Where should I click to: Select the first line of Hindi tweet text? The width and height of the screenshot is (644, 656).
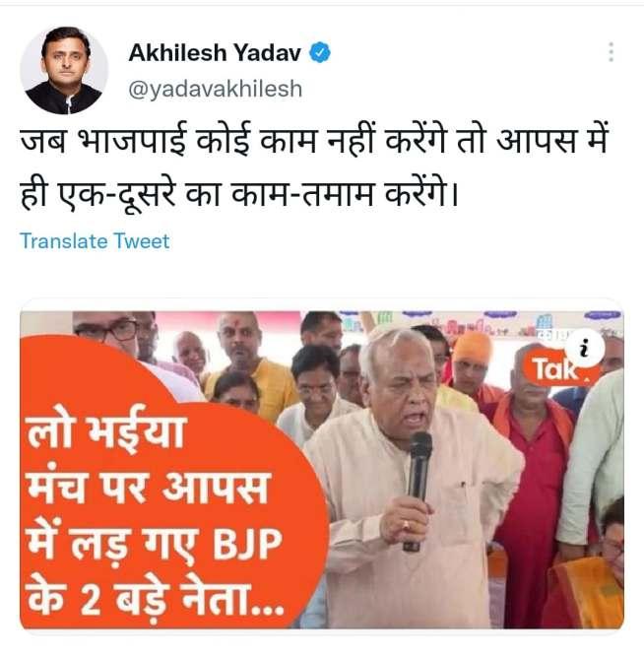click(x=313, y=140)
